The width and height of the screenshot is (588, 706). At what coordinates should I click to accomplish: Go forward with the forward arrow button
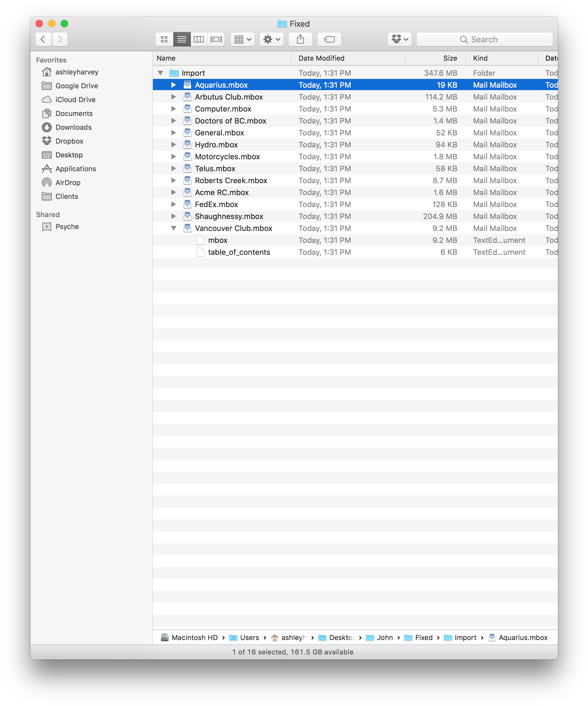[60, 39]
